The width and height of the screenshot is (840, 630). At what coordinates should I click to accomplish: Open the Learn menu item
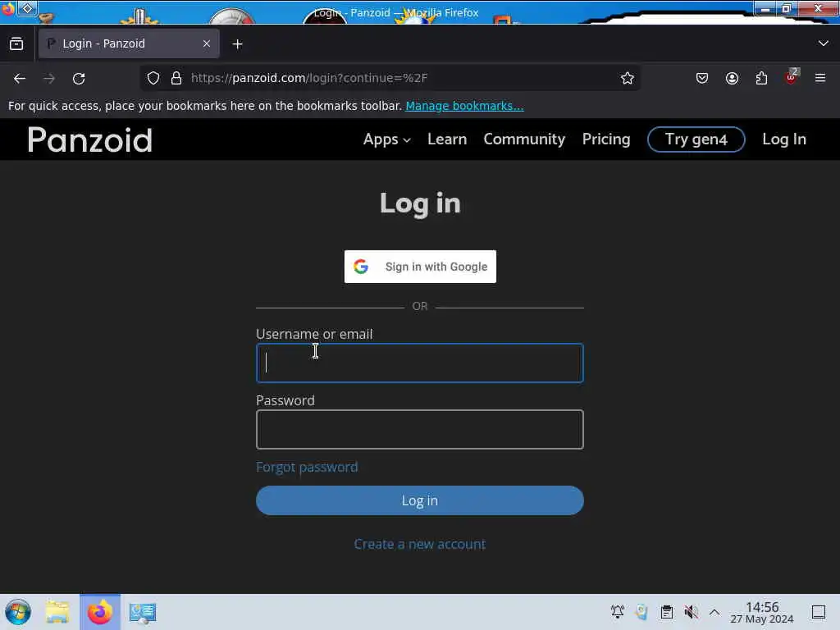click(447, 139)
